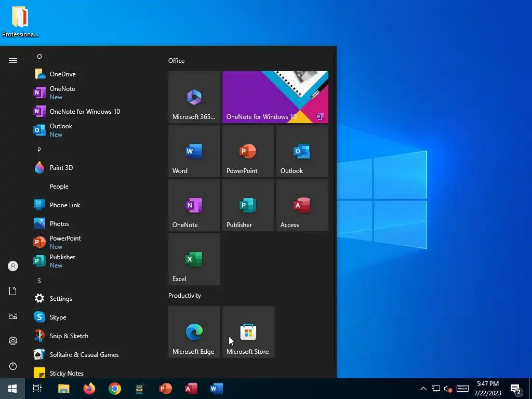Open the network status tray icon

[436, 389]
